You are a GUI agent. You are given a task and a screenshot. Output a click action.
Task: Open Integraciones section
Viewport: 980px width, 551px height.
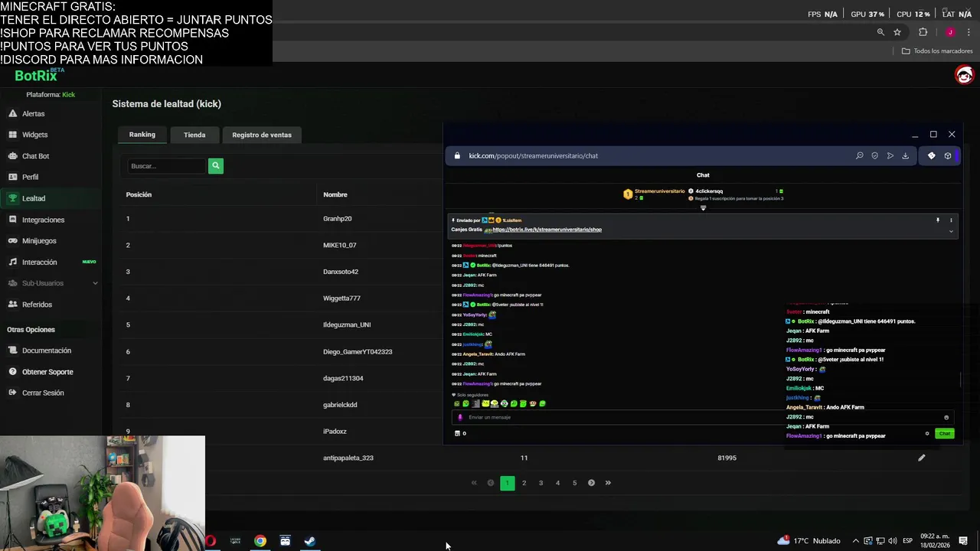[x=43, y=220]
